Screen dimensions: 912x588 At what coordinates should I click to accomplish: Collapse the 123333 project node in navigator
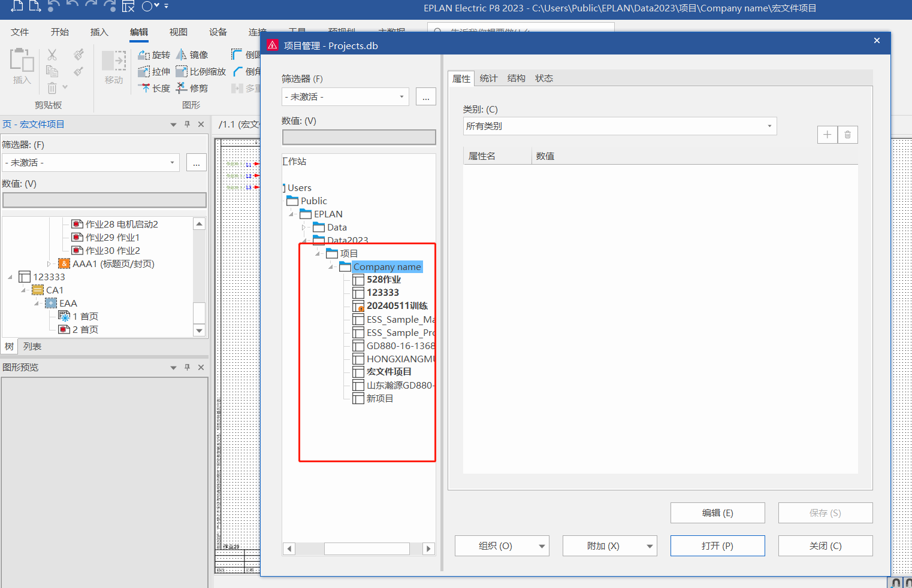[10, 277]
